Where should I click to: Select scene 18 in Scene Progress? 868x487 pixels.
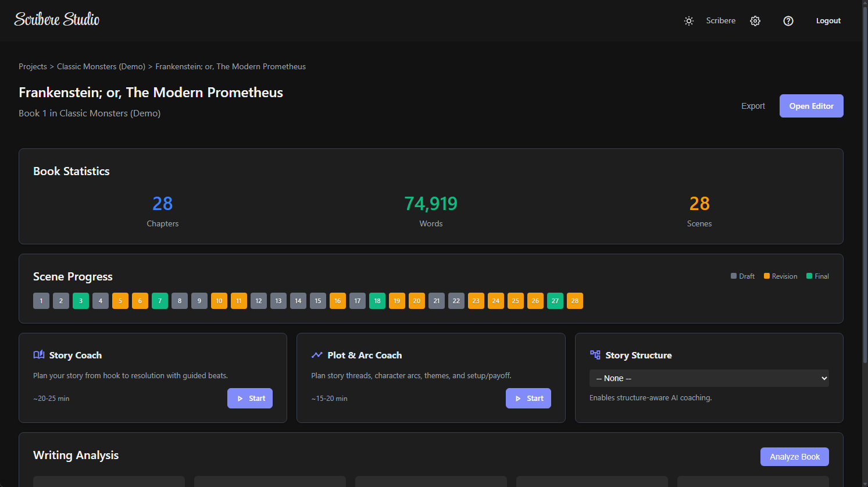377,301
